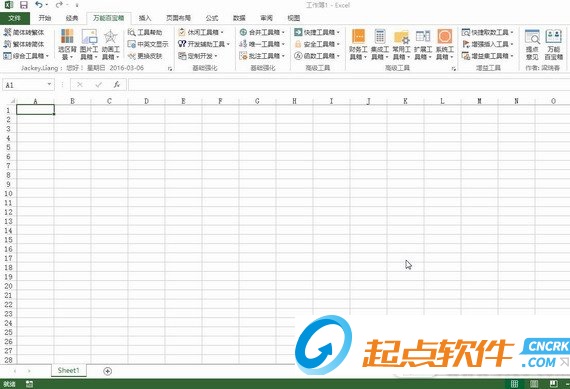Switch to the 插入 insert tab
The width and height of the screenshot is (570, 389).
coord(145,18)
